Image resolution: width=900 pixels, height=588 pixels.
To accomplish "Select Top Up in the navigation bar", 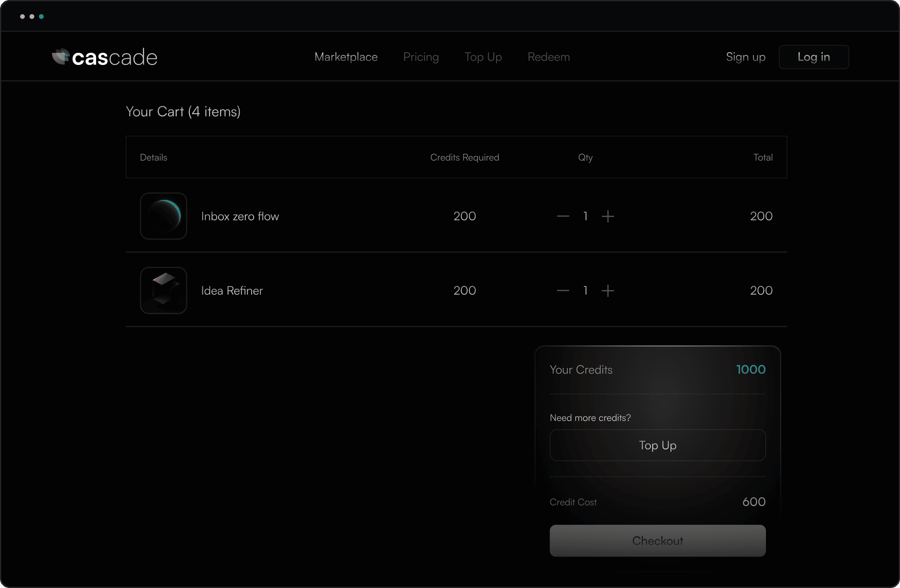I will [x=483, y=57].
